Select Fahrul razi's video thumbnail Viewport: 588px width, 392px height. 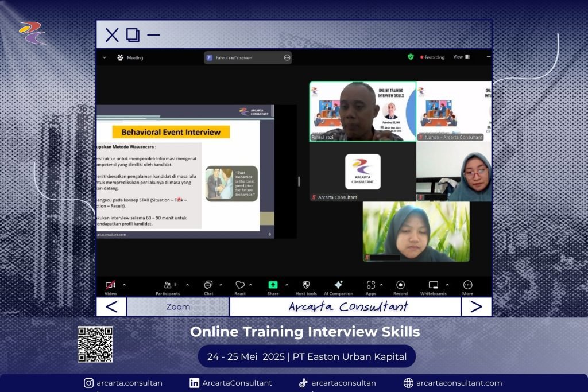click(362, 111)
